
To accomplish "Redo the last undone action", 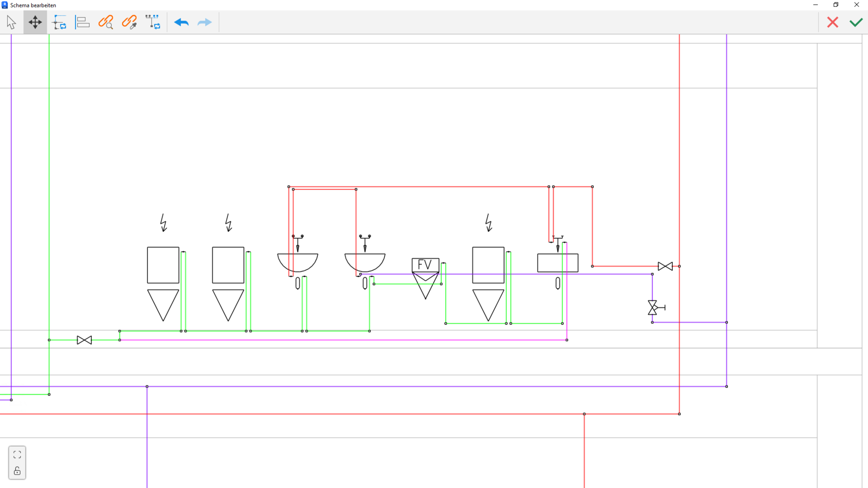I will click(x=205, y=22).
